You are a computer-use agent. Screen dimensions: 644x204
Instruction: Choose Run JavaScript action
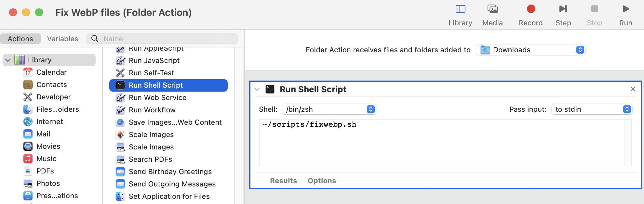(x=154, y=61)
